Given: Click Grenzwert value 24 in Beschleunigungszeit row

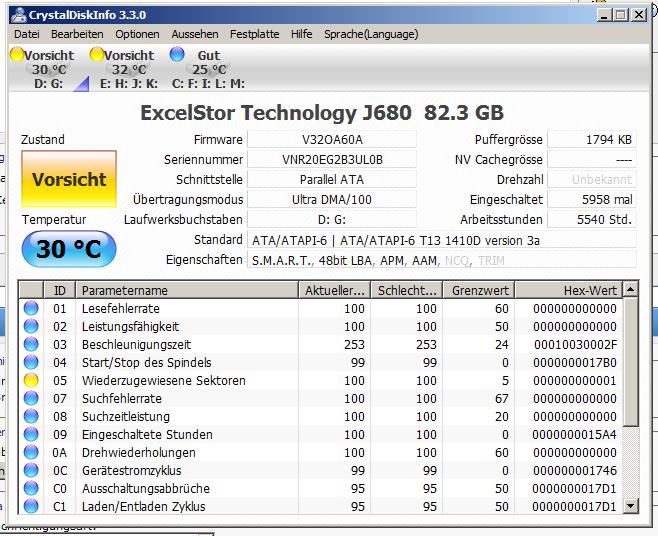Looking at the screenshot, I should click(x=501, y=345).
